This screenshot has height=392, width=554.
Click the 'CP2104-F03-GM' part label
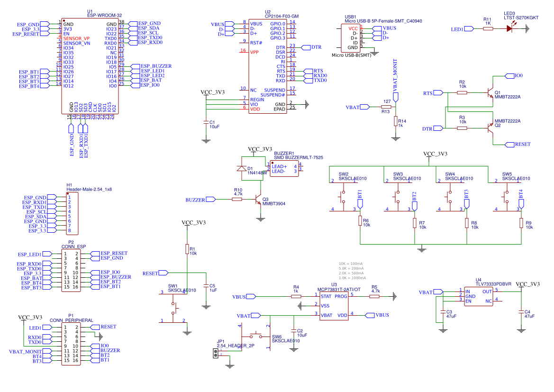click(282, 16)
